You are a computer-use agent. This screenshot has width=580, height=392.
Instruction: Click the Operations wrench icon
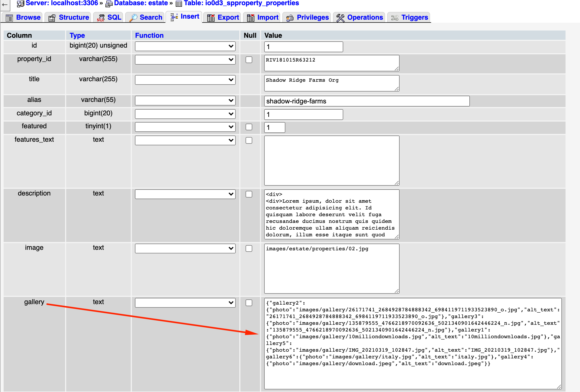[x=340, y=18]
